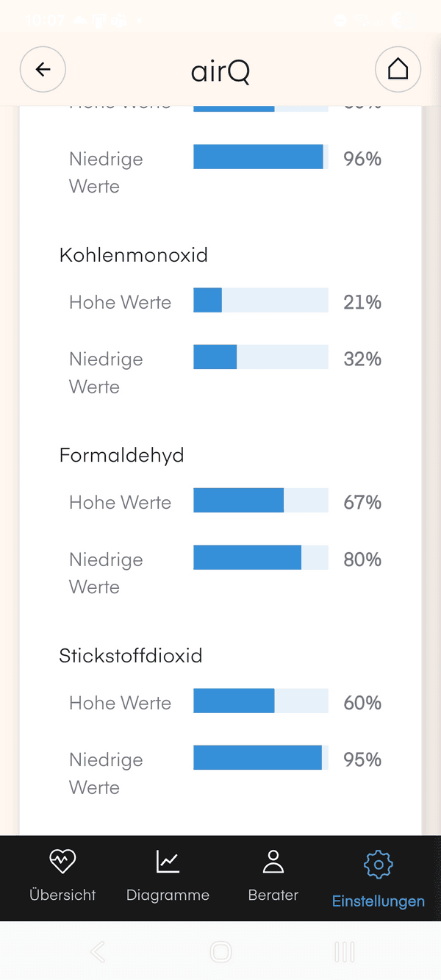Tap the Stickstoffdioxid section heading
The width and height of the screenshot is (441, 980).
pyautogui.click(x=131, y=656)
